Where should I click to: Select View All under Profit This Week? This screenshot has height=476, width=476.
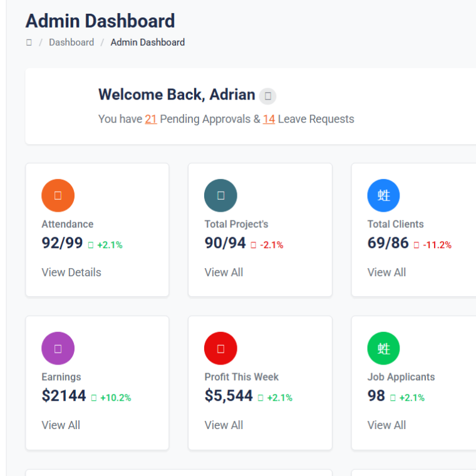pos(224,425)
